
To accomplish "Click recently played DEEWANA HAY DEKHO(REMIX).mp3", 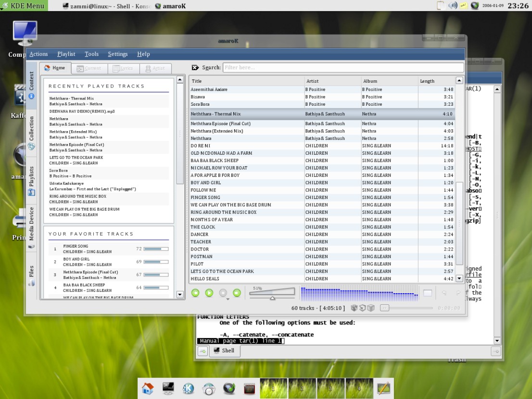I will pos(82,111).
